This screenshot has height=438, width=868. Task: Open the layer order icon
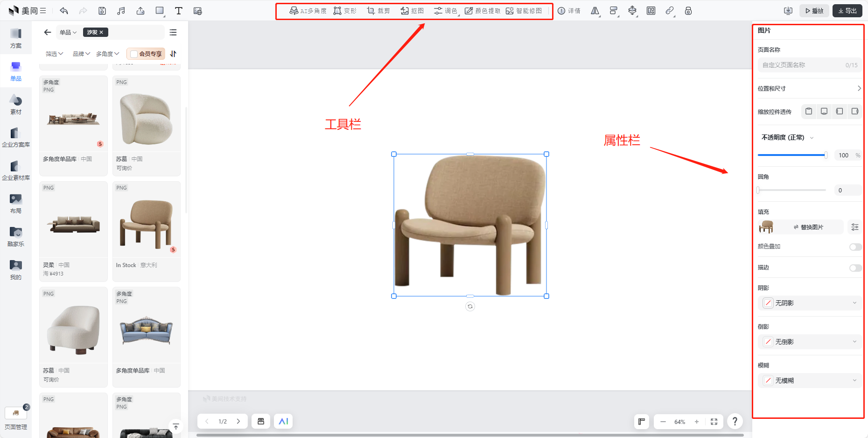(x=632, y=11)
